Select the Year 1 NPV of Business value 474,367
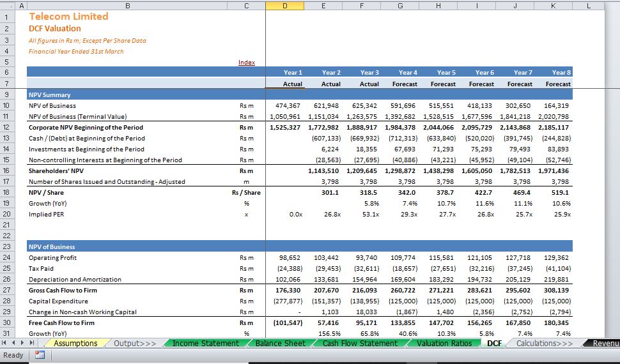This screenshot has width=620, height=364. [x=288, y=105]
